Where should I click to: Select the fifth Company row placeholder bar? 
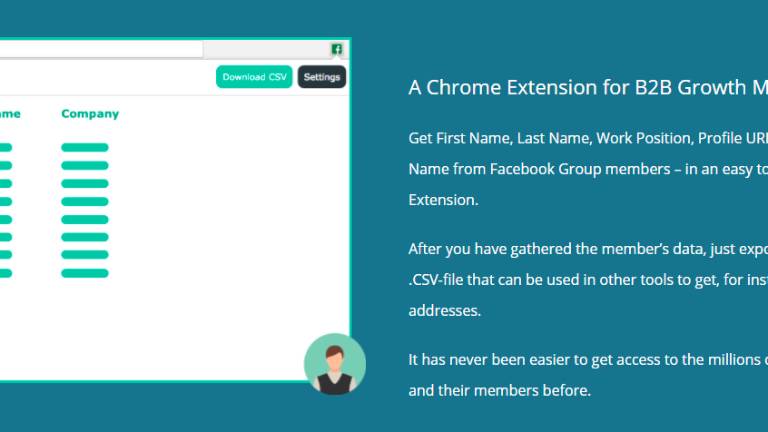click(85, 219)
